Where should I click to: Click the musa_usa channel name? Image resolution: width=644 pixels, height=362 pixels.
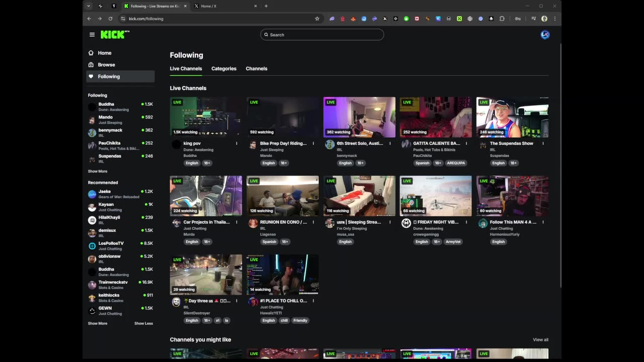(x=346, y=234)
